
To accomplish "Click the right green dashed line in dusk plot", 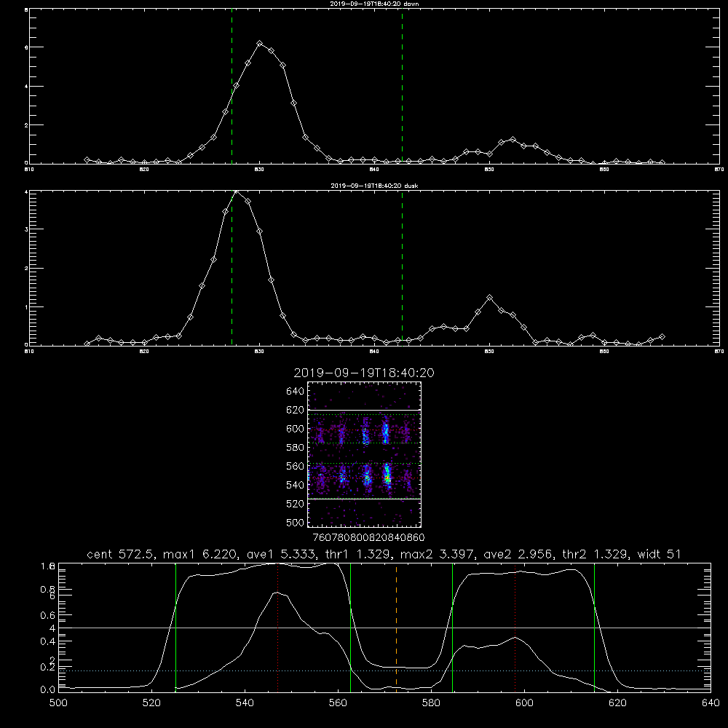I will coord(402,269).
